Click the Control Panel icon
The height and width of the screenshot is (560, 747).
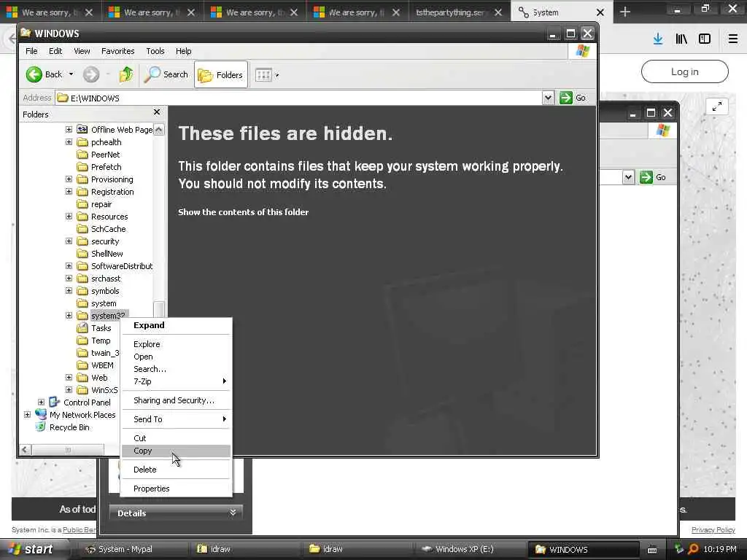(x=54, y=402)
